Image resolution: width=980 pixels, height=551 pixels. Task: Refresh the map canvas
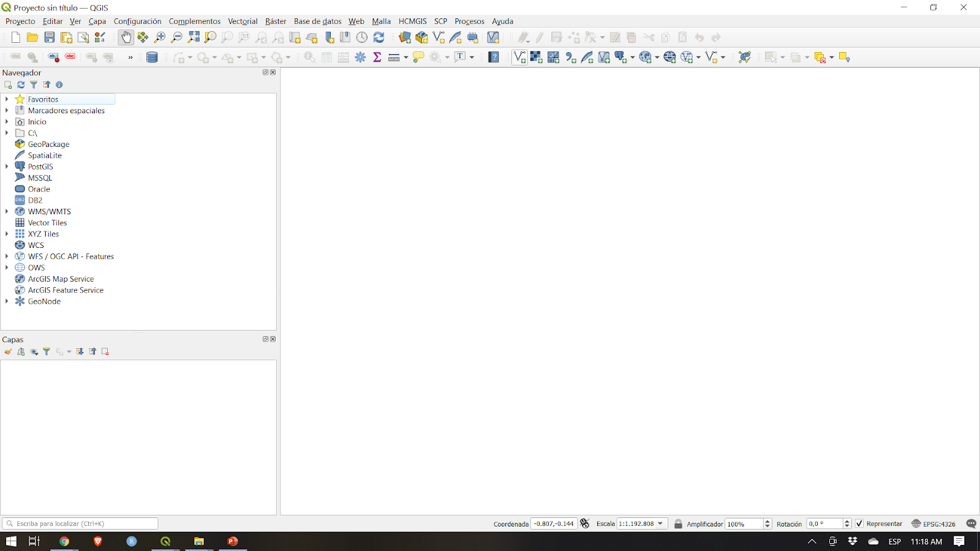(x=379, y=37)
